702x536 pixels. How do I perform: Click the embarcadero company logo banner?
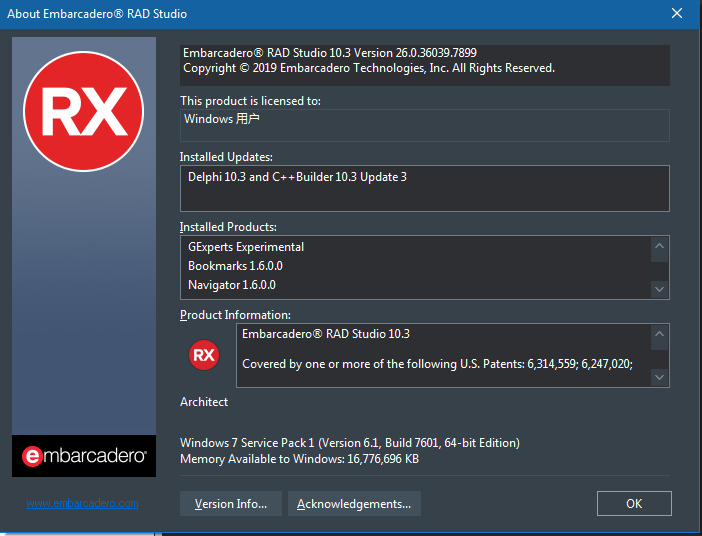tap(84, 456)
